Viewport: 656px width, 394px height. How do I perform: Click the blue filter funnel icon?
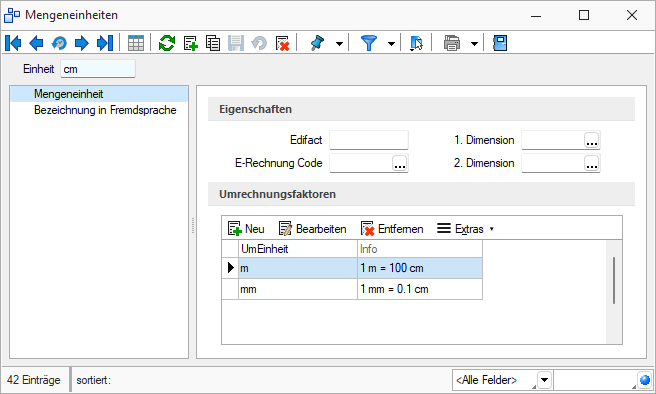[x=369, y=43]
